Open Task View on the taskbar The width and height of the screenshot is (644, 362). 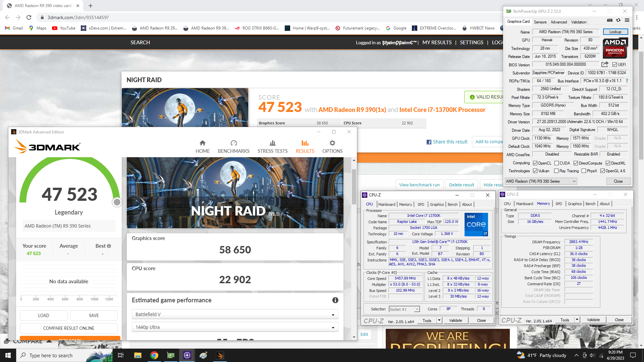(x=121, y=355)
